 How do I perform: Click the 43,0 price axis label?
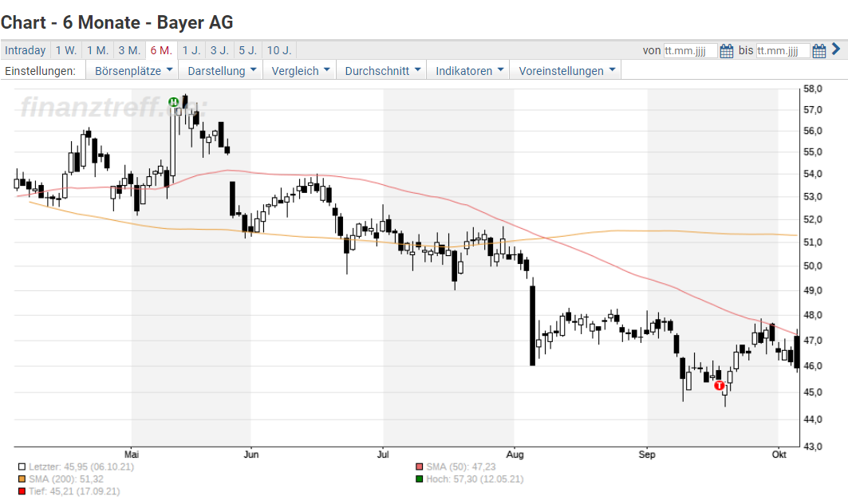click(813, 447)
